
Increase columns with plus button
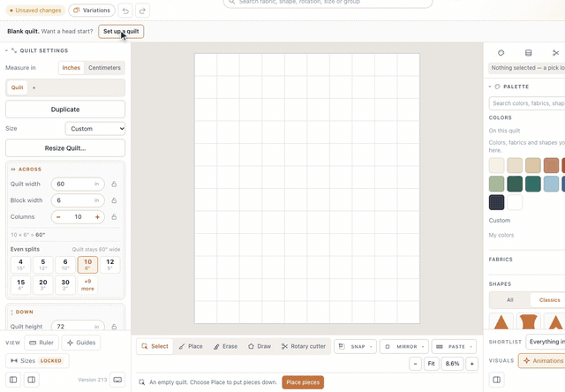pyautogui.click(x=97, y=217)
